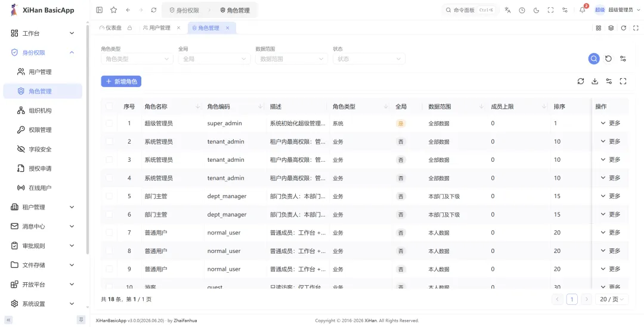Toggle dark mode with the moon icon
644x327 pixels.
click(536, 10)
